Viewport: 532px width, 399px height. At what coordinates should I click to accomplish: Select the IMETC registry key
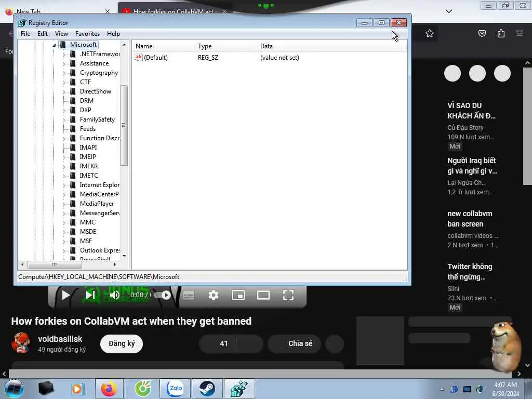coord(89,176)
